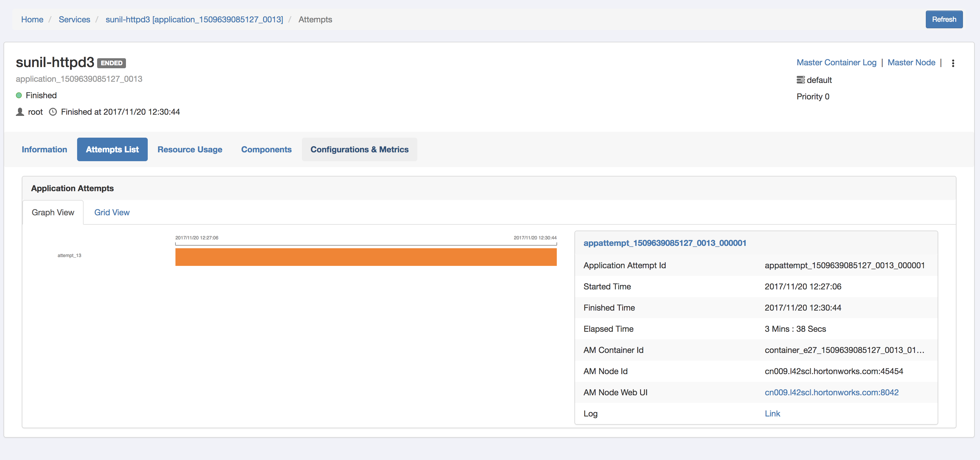Screen dimensions: 980x460
Task: Open the Resource Usage tab
Action: (190, 149)
